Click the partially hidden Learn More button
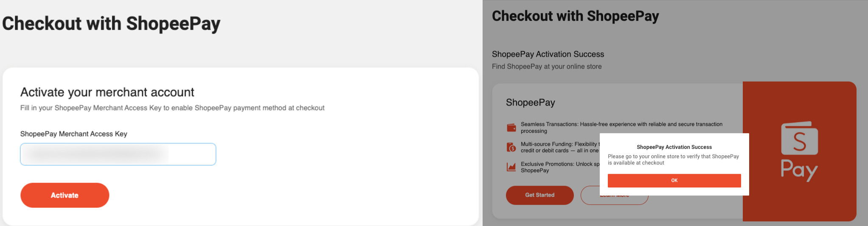Screen dimensions: 868x226 [614, 200]
